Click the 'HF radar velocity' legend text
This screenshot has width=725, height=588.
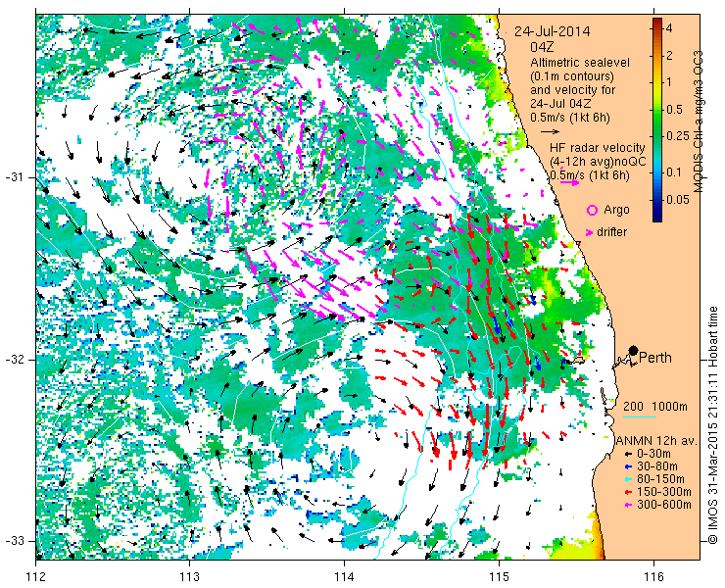point(598,148)
